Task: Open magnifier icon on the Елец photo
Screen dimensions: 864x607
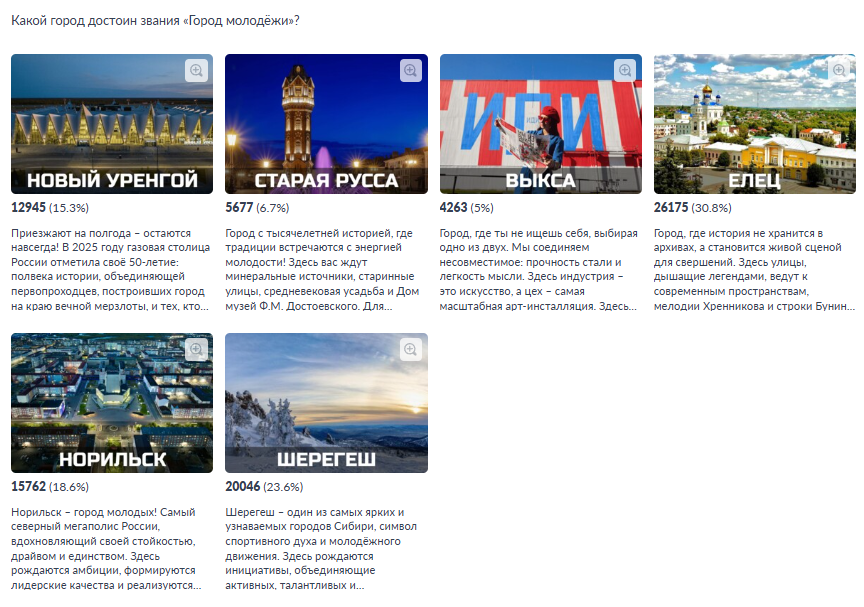Action: click(x=839, y=71)
